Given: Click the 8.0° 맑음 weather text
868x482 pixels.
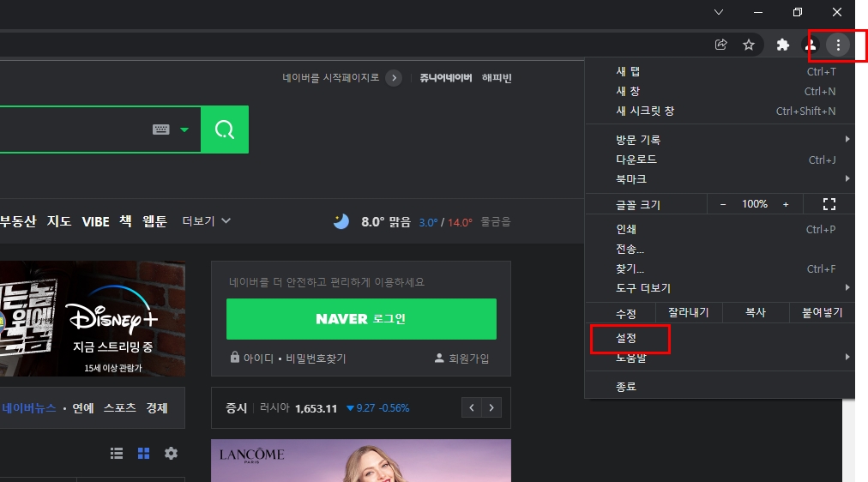Looking at the screenshot, I should point(386,222).
